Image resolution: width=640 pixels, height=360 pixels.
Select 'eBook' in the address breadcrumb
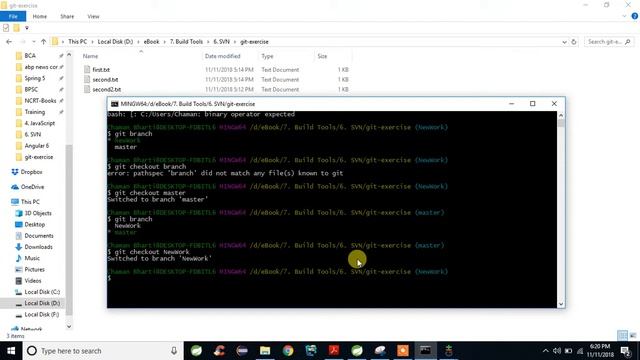151,42
